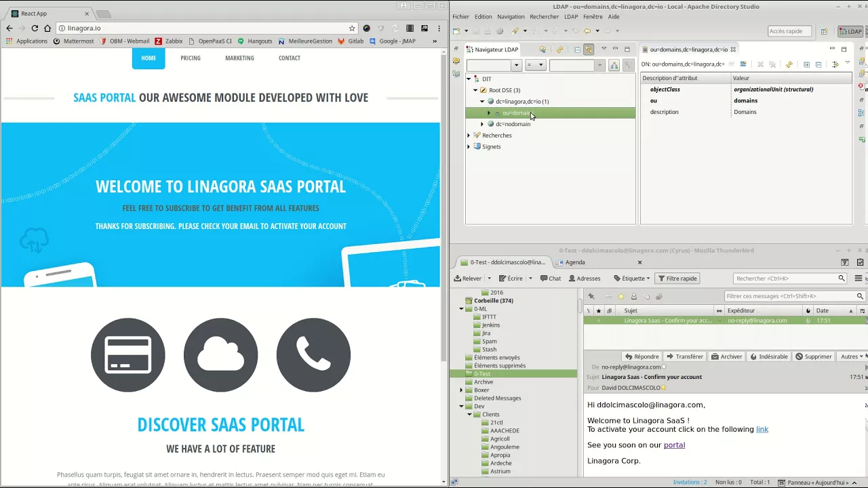Open the Chat button in Thunderbird
Viewport: 868px width, 488px height.
coord(551,279)
